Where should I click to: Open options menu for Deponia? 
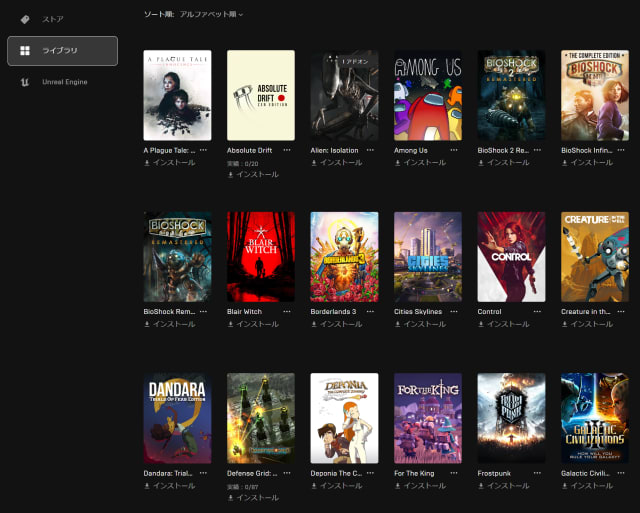pyautogui.click(x=370, y=473)
